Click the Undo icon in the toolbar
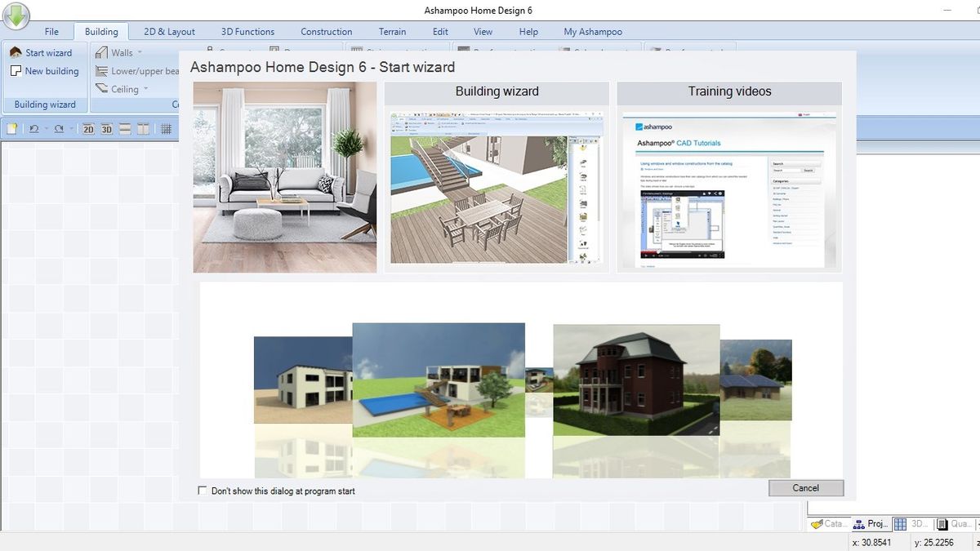980x551 pixels. [x=35, y=129]
